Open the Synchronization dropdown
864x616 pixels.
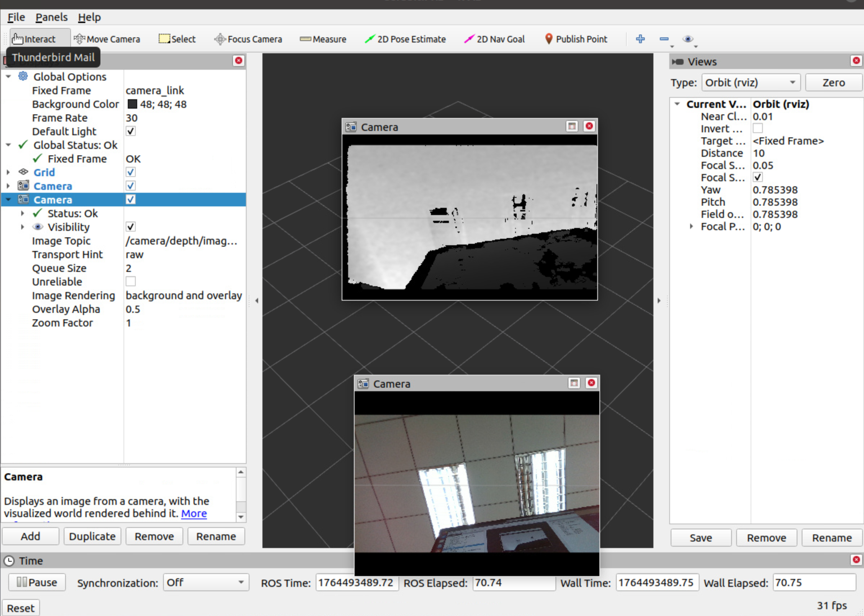coord(206,582)
